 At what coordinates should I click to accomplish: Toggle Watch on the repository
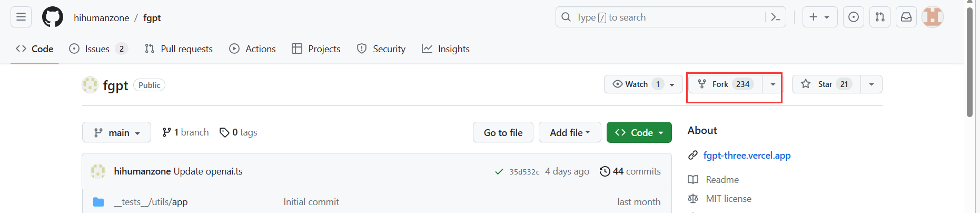(x=643, y=84)
